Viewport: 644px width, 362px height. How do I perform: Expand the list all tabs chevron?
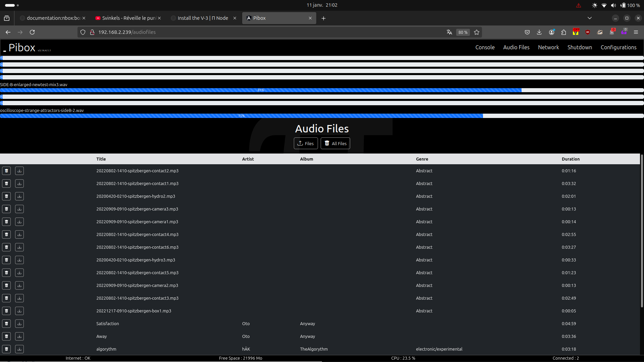pyautogui.click(x=590, y=18)
